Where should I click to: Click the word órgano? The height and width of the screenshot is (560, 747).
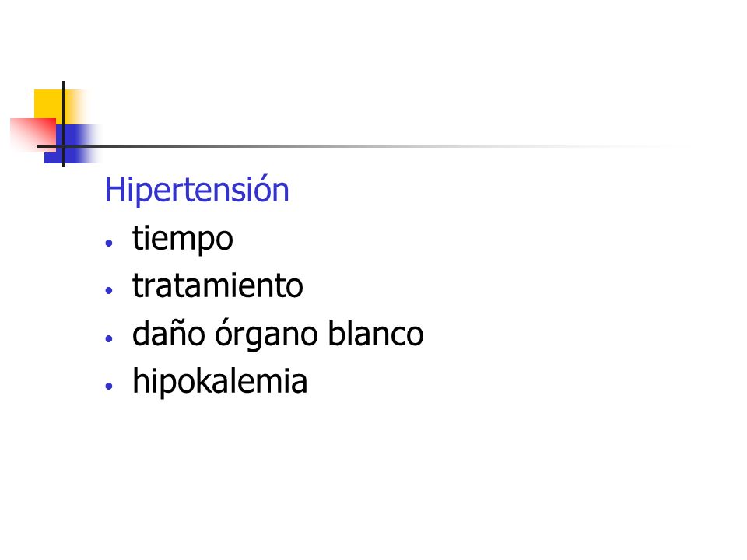point(266,334)
